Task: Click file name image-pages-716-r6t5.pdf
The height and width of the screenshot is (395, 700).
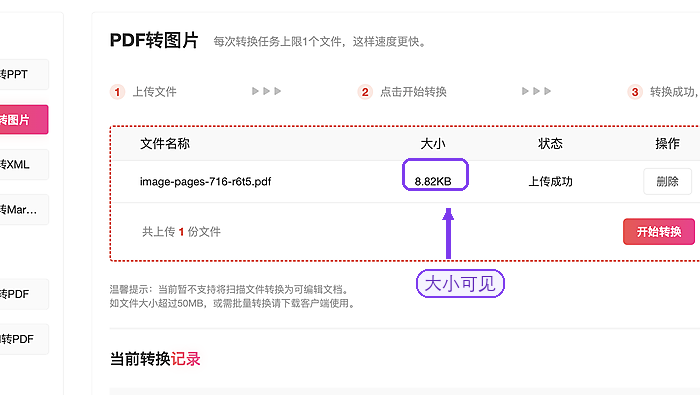Action: [x=205, y=182]
